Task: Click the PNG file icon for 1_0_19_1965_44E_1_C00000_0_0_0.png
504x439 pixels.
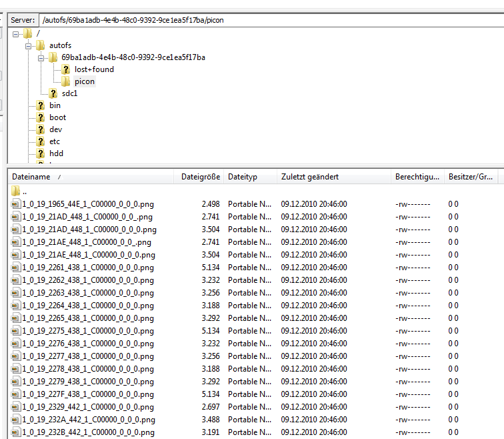Action: pyautogui.click(x=16, y=204)
